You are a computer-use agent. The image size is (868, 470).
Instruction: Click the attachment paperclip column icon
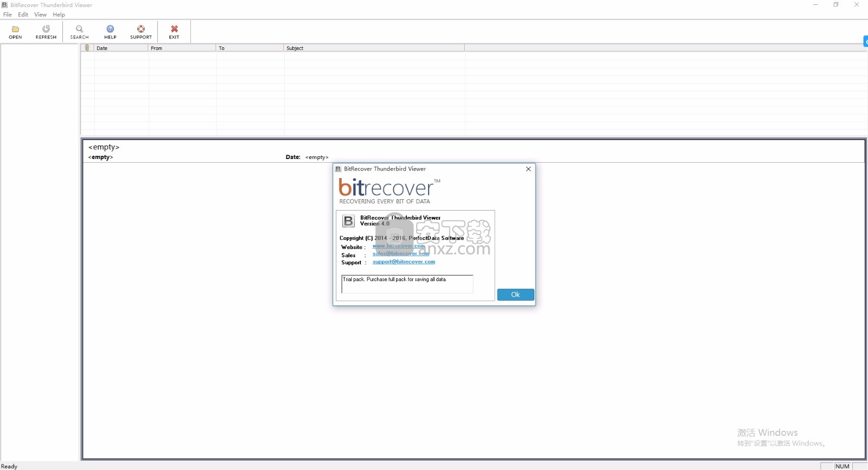click(x=87, y=48)
